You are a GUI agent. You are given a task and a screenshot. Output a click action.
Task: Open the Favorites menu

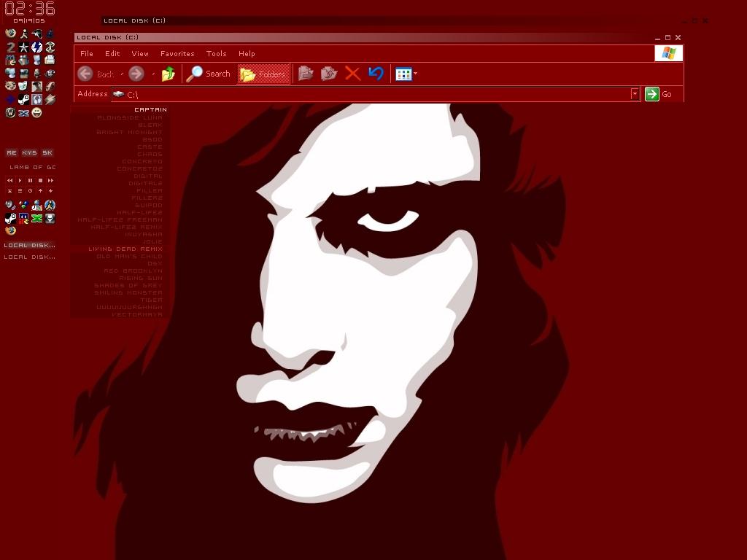pyautogui.click(x=177, y=54)
